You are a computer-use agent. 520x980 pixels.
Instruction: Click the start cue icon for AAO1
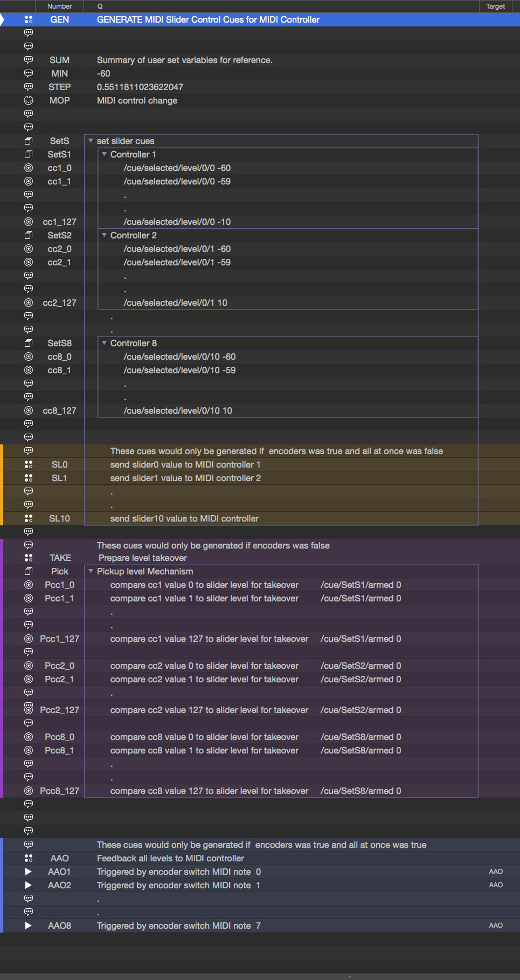[x=29, y=872]
